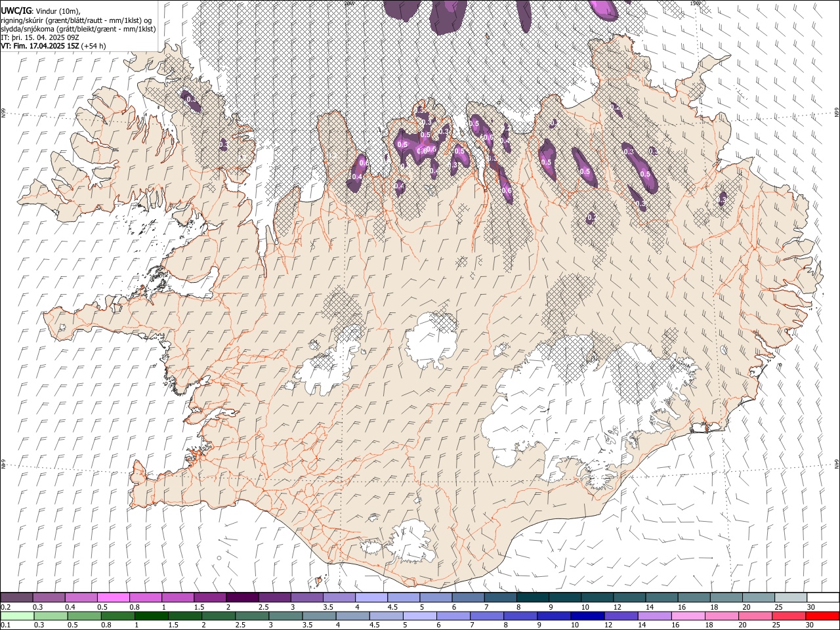Select the white swatch above top-row 30
Viewport: 840px width, 630px height.
pos(823,598)
